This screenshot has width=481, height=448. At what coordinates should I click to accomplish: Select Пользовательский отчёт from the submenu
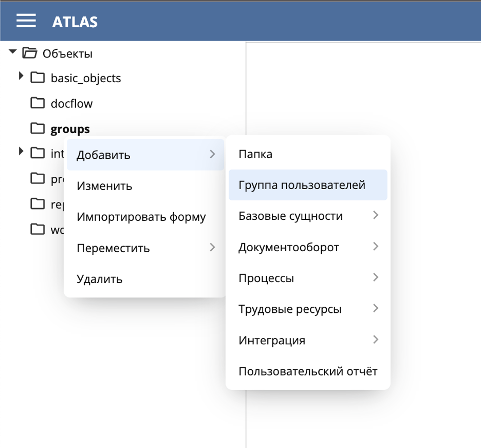pos(308,370)
